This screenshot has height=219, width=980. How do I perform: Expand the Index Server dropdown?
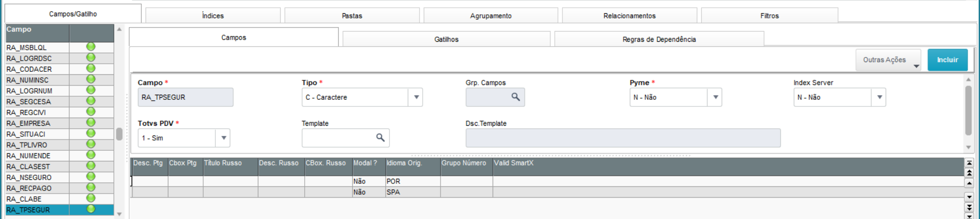(x=879, y=97)
